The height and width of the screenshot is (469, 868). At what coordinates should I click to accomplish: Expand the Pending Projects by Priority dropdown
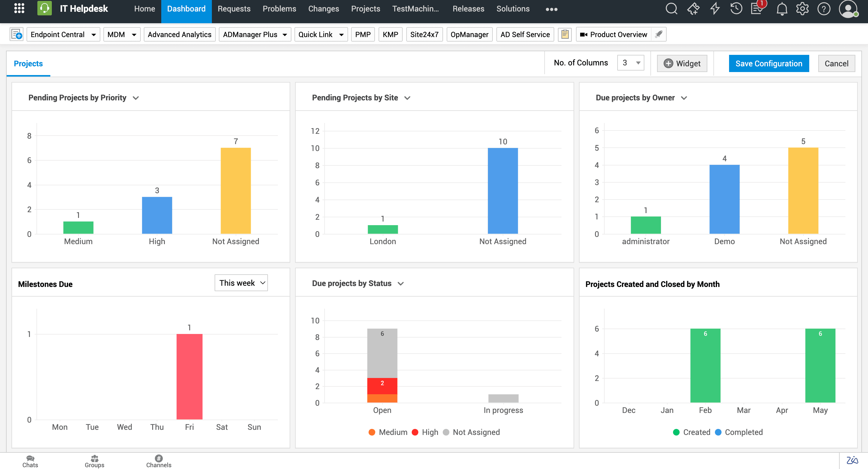135,98
